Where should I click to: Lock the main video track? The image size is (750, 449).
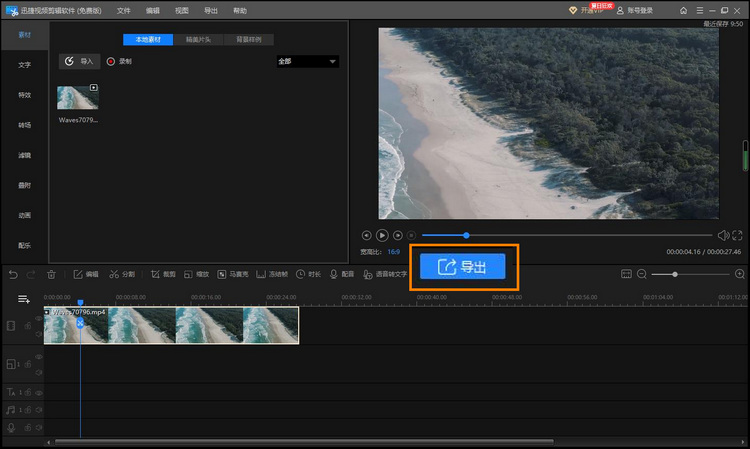[28, 326]
